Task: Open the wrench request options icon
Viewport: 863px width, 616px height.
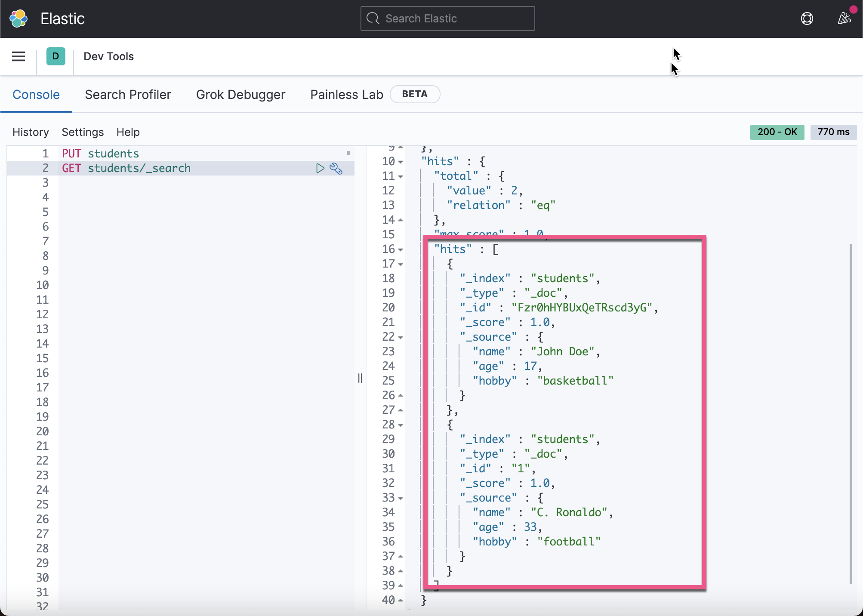Action: pyautogui.click(x=336, y=169)
